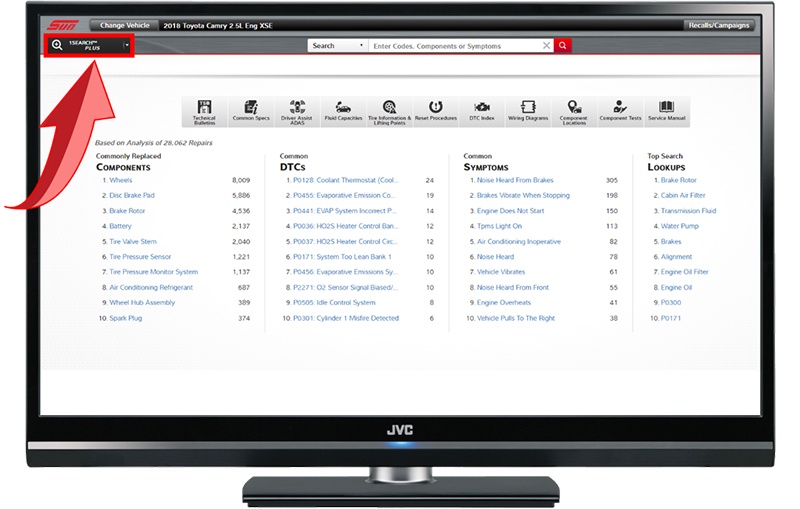Open Fluid Capacities icon
The image size is (800, 509).
[343, 112]
